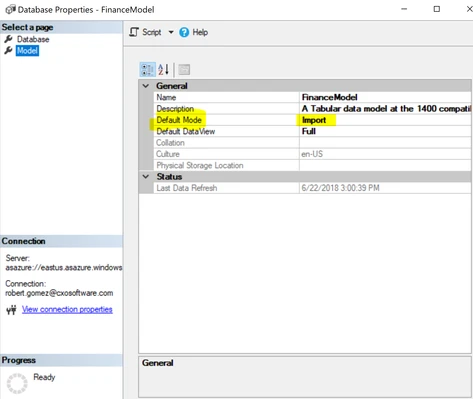
Task: Click the Database Properties window icon
Action: coord(10,9)
